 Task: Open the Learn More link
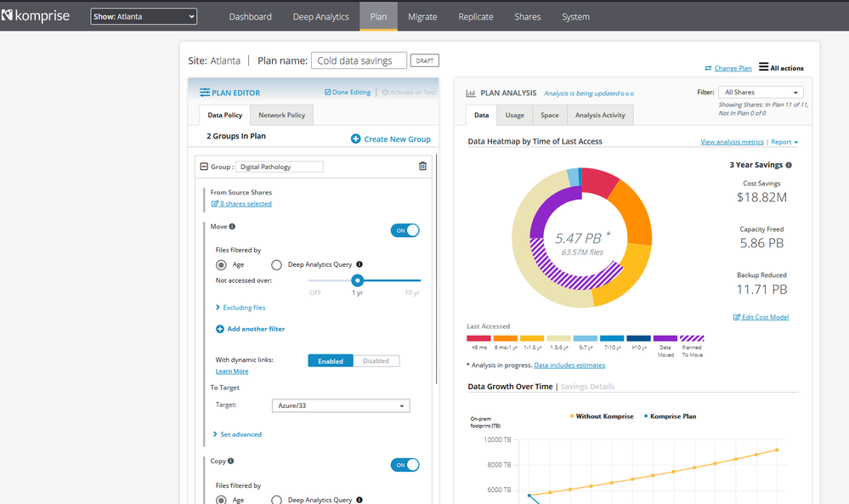pyautogui.click(x=232, y=371)
